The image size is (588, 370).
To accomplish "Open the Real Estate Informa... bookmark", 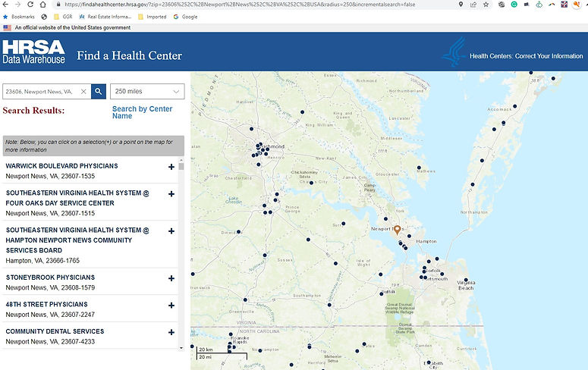I will click(105, 17).
